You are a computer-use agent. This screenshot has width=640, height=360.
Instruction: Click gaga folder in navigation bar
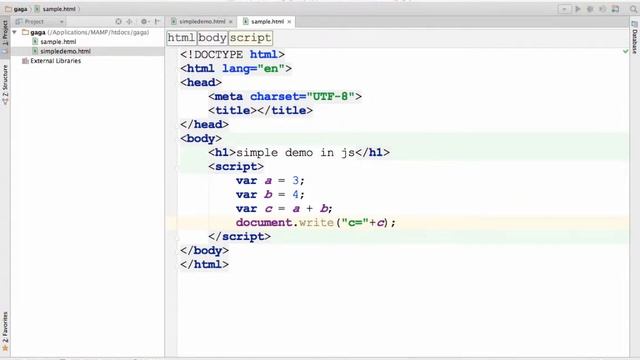16,9
